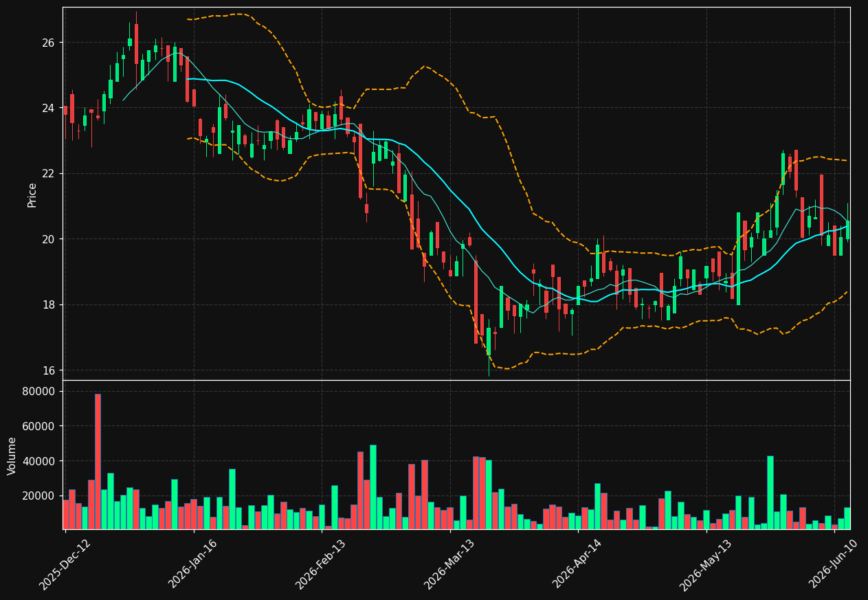868x600 pixels.
Task: Pick the 2026-Jun-10 date label
Action: (x=834, y=564)
